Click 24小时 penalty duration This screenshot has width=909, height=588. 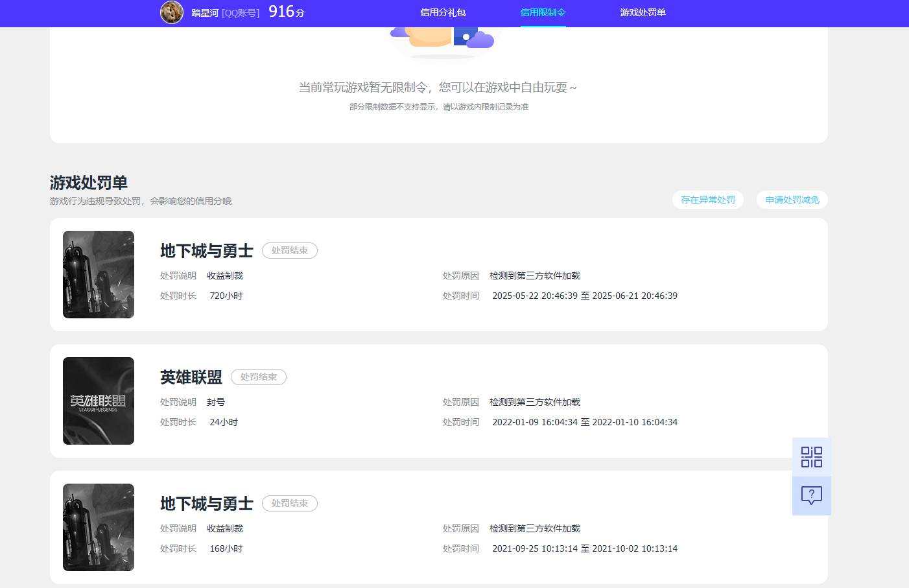(x=224, y=422)
